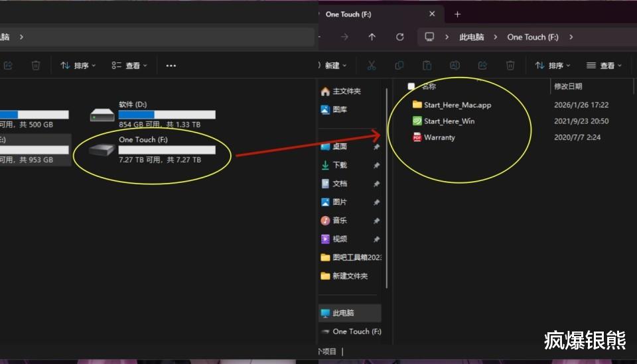Click 此电脑 in the breadcrumb path

coord(471,37)
